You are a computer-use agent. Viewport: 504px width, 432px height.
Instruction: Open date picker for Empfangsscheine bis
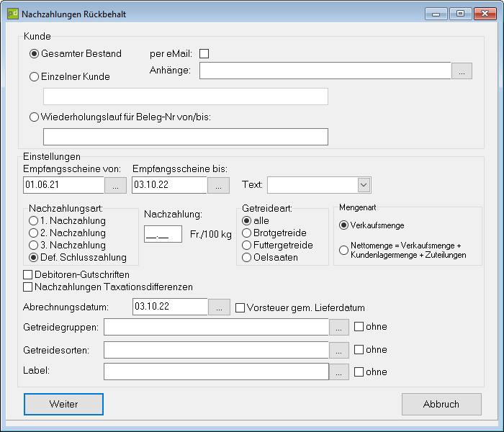218,186
